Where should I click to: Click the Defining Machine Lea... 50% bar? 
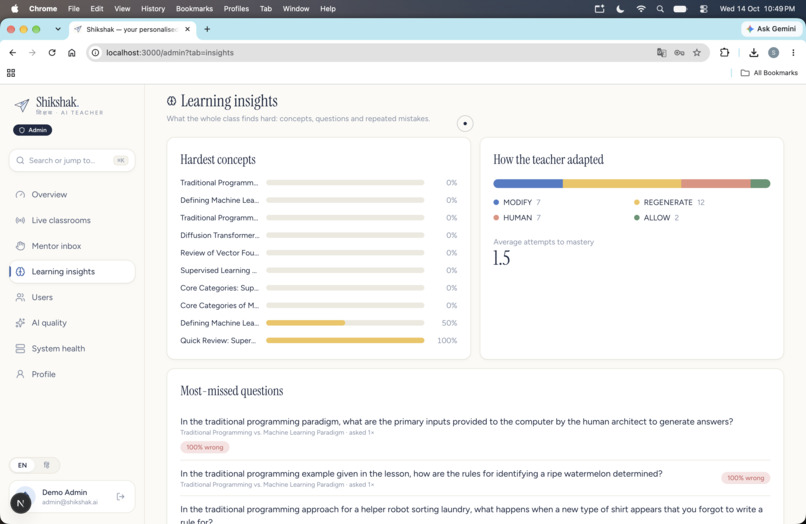(x=345, y=323)
